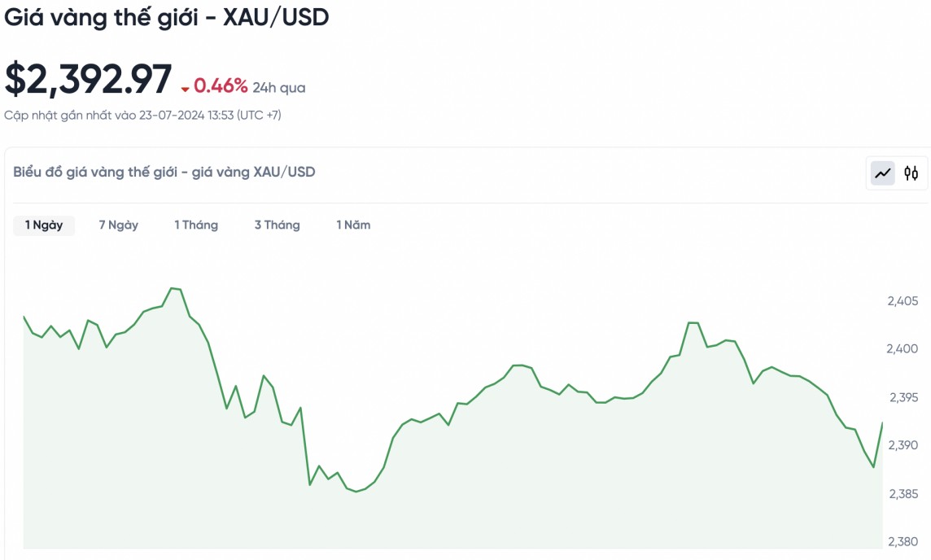Open the 3 Tháng chart period
This screenshot has width=931, height=560.
(277, 225)
